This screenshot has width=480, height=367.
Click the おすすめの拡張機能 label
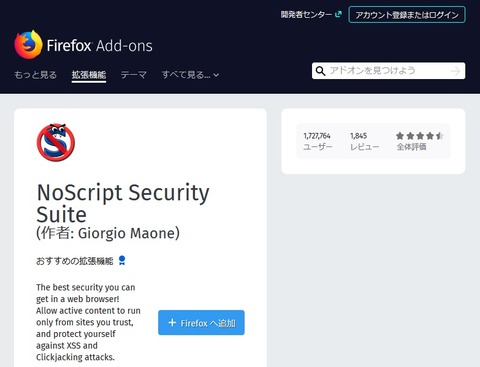[x=75, y=261]
